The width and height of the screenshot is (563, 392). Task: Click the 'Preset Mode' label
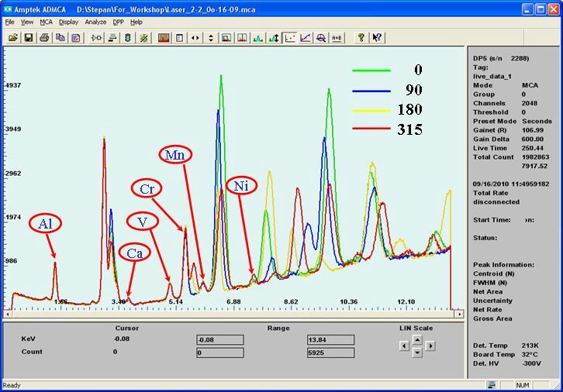495,121
